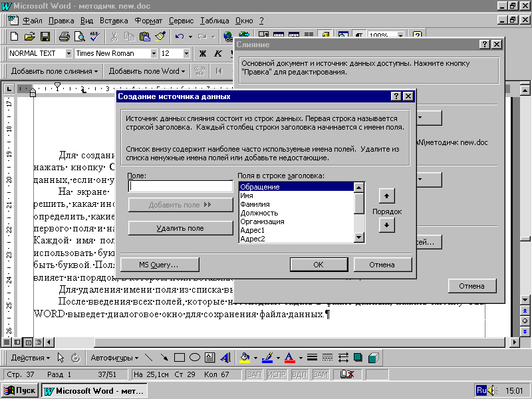
Task: Click the Line Color brush swatch
Action: (268, 358)
